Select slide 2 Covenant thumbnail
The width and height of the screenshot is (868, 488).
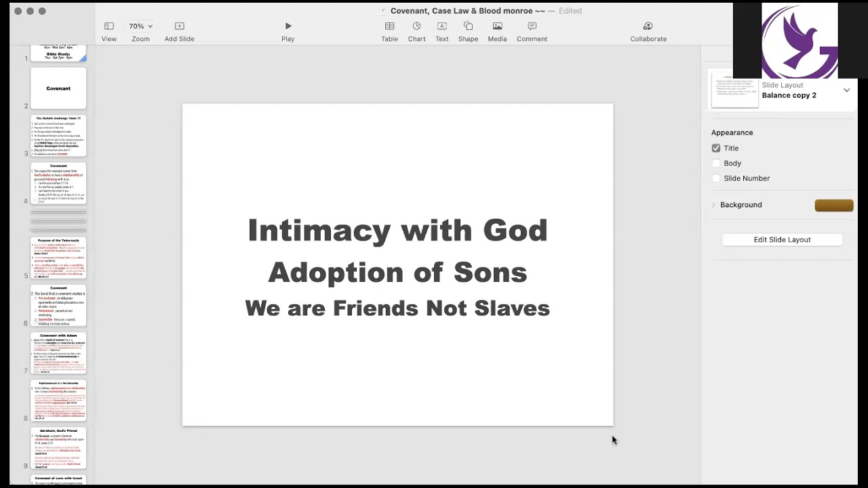pyautogui.click(x=58, y=88)
